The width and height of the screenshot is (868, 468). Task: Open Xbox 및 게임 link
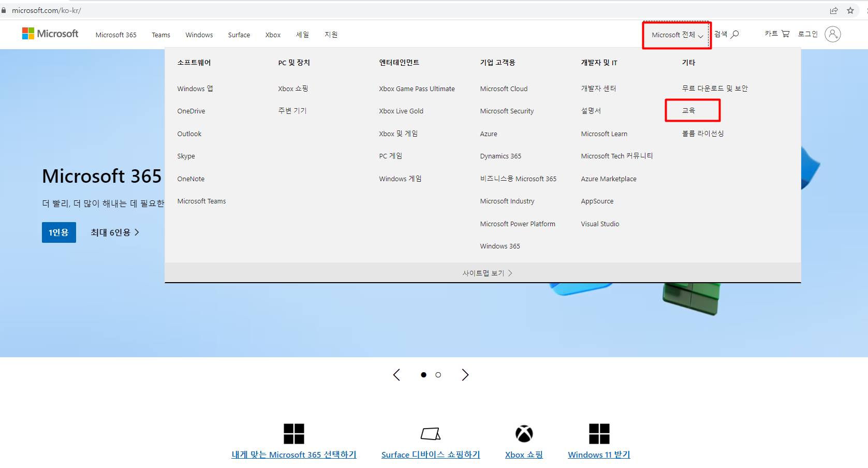pos(399,134)
